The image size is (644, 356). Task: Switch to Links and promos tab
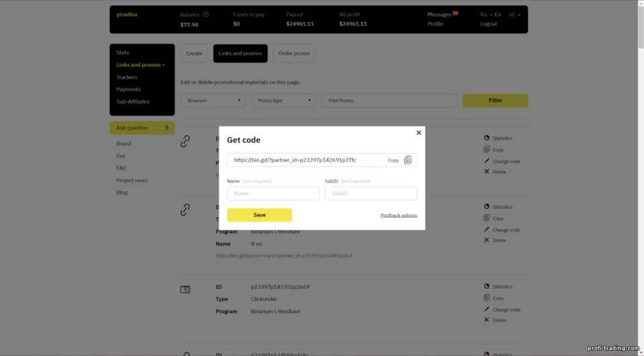[240, 54]
